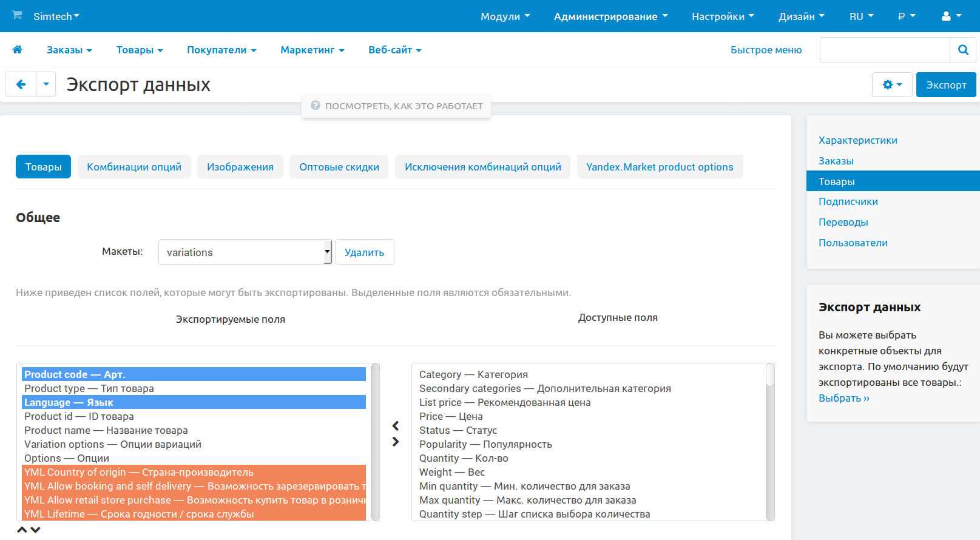This screenshot has width=980, height=540.
Task: Click the shopping cart icon near Simtech
Action: (x=17, y=15)
